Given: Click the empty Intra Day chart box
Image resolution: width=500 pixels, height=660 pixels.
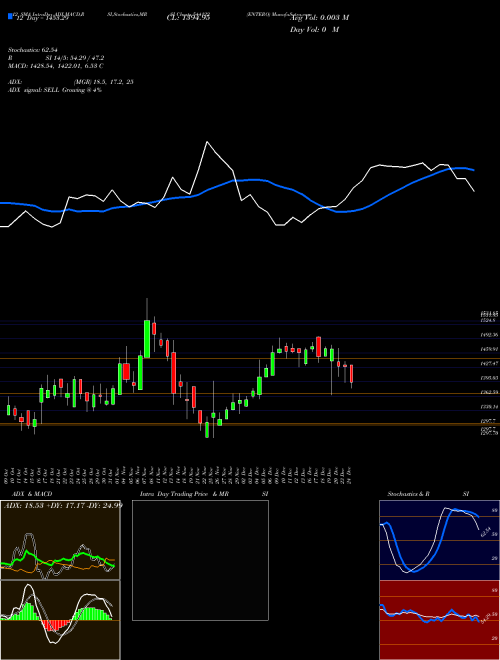Looking at the screenshot, I should [200, 560].
